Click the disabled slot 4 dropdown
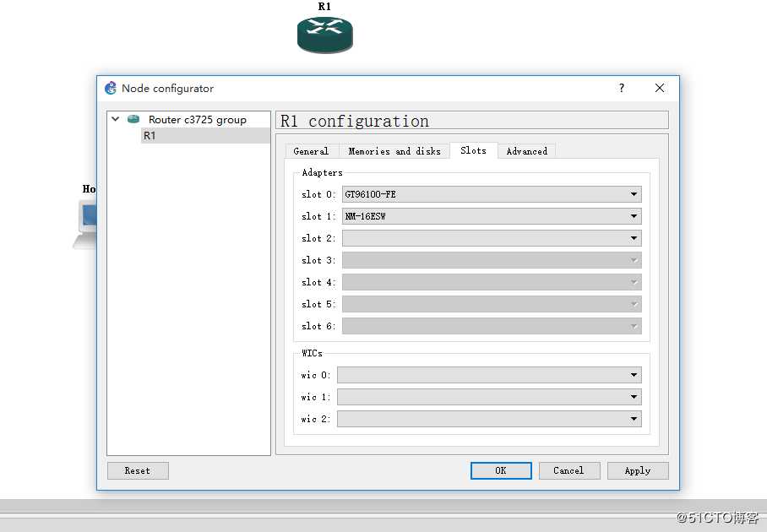Screen dimensions: 767x532 pyautogui.click(x=492, y=282)
